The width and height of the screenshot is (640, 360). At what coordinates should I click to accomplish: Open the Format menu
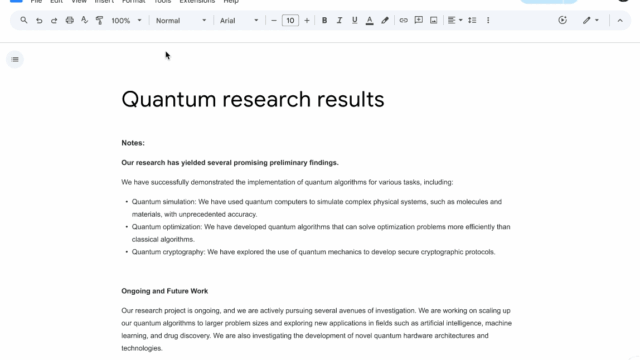[134, 2]
